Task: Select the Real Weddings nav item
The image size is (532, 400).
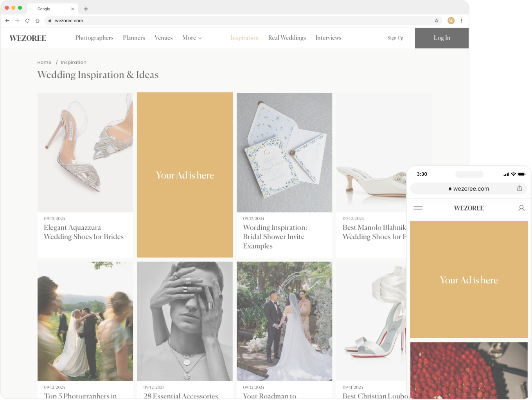Action: [x=287, y=38]
